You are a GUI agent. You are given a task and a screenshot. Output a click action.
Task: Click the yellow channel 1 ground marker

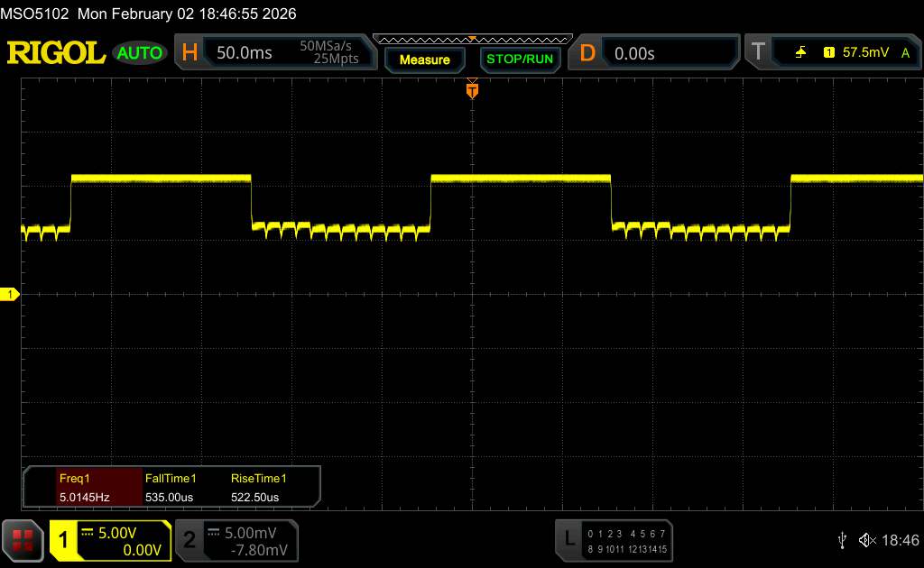tap(11, 295)
